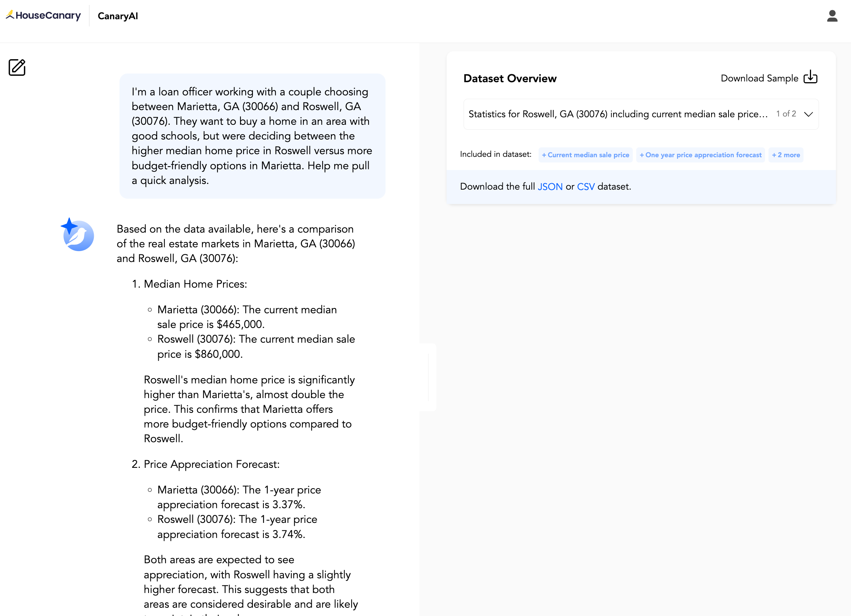Grab the panel divider resize handle
This screenshot has width=851, height=616.
tap(428, 377)
